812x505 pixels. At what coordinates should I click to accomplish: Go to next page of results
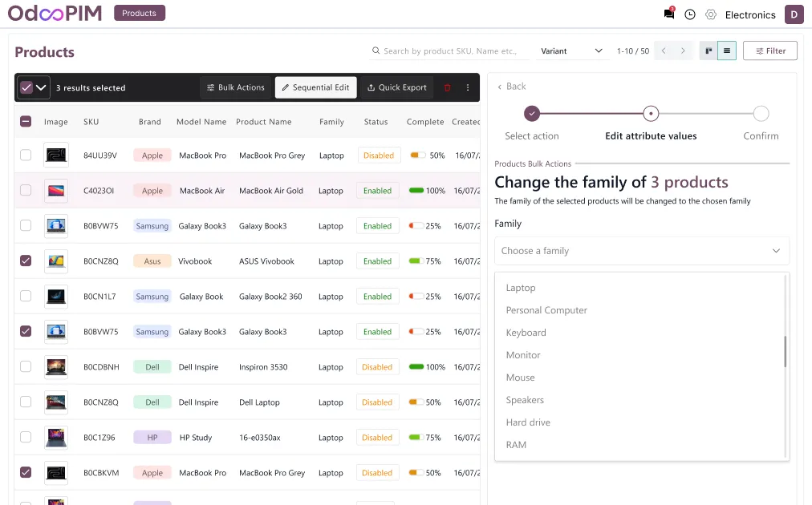pos(683,50)
